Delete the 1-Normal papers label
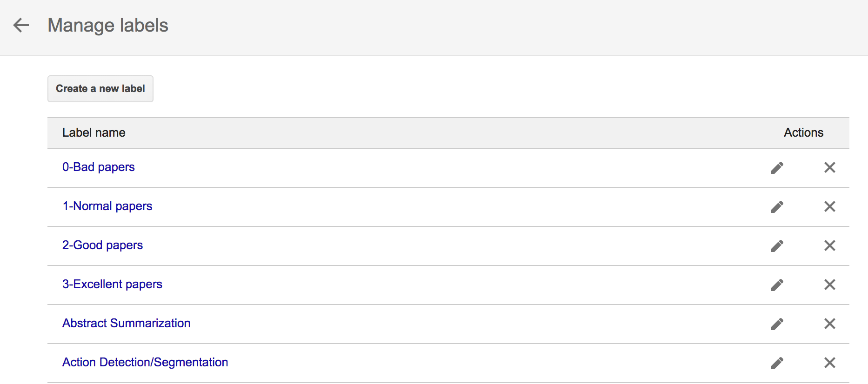Image resolution: width=868 pixels, height=384 pixels. [830, 207]
